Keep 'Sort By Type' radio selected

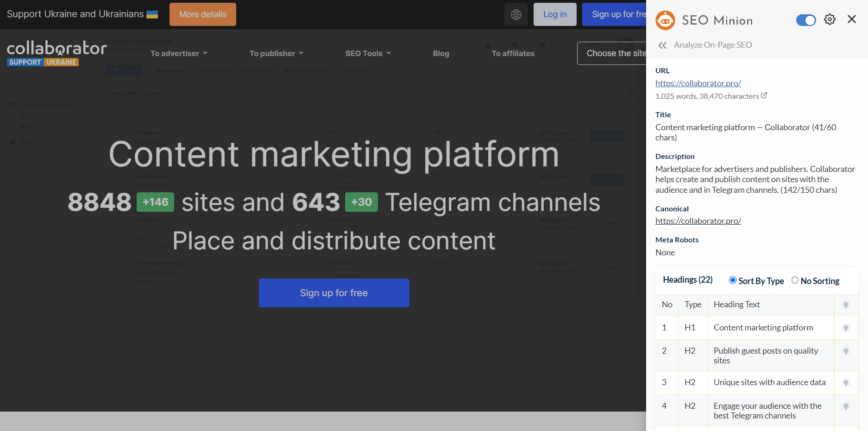click(x=732, y=280)
